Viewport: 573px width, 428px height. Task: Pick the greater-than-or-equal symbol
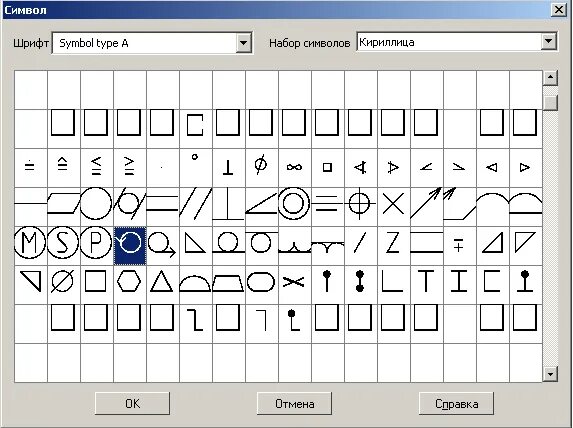click(129, 166)
